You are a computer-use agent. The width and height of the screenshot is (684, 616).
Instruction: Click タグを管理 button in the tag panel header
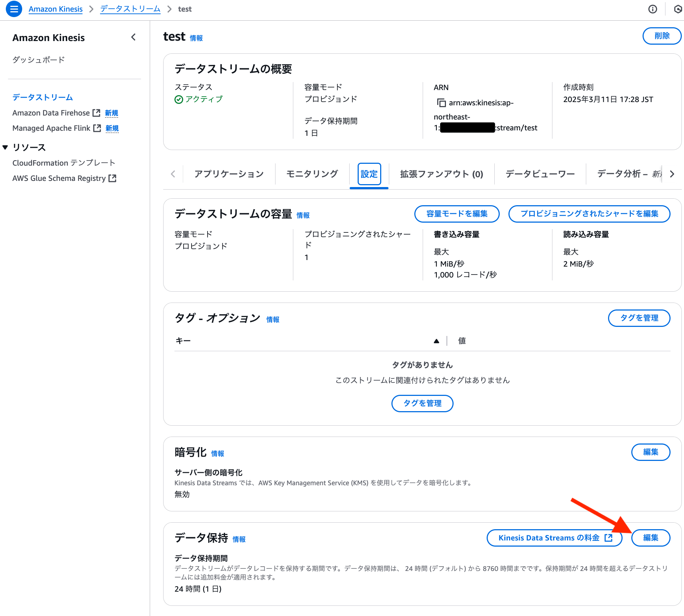pyautogui.click(x=639, y=318)
